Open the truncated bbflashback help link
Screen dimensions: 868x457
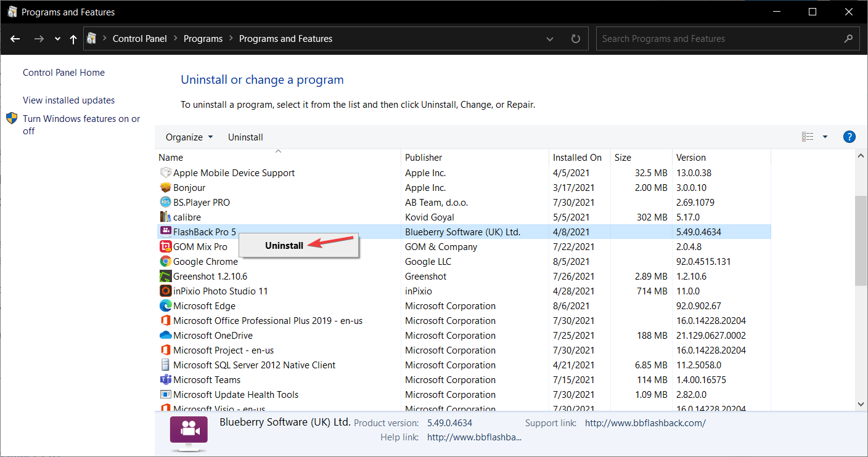[474, 437]
